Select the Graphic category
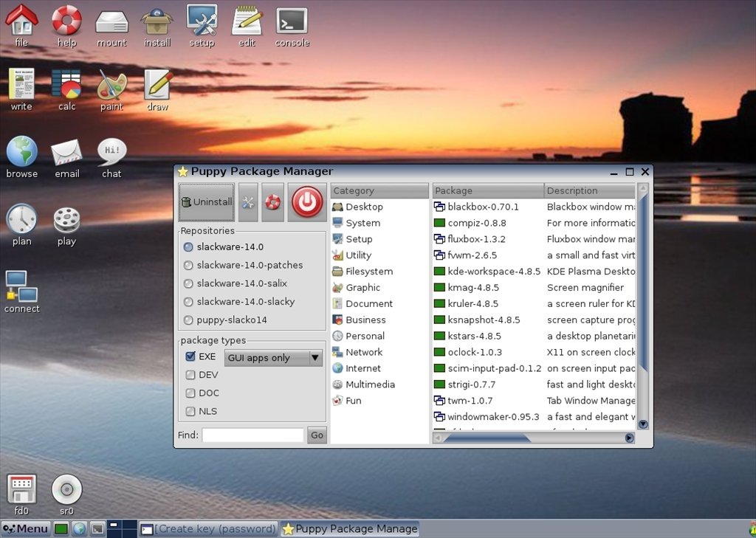 (x=379, y=288)
